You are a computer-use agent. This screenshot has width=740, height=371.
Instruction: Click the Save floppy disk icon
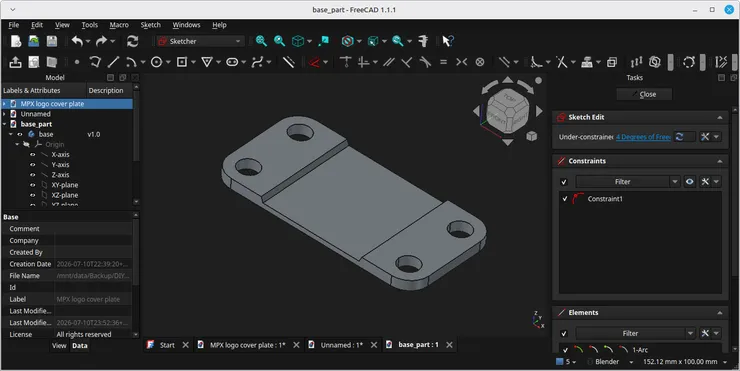[x=51, y=41]
